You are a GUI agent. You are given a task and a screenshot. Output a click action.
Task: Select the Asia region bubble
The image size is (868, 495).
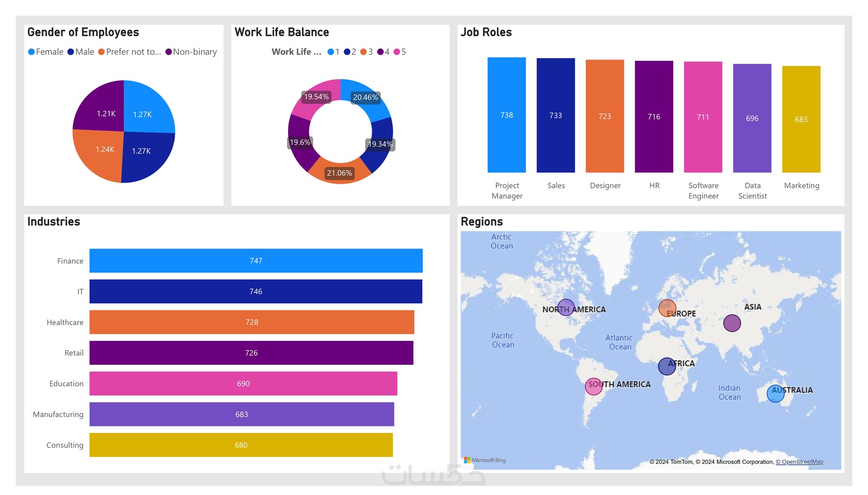coord(732,323)
